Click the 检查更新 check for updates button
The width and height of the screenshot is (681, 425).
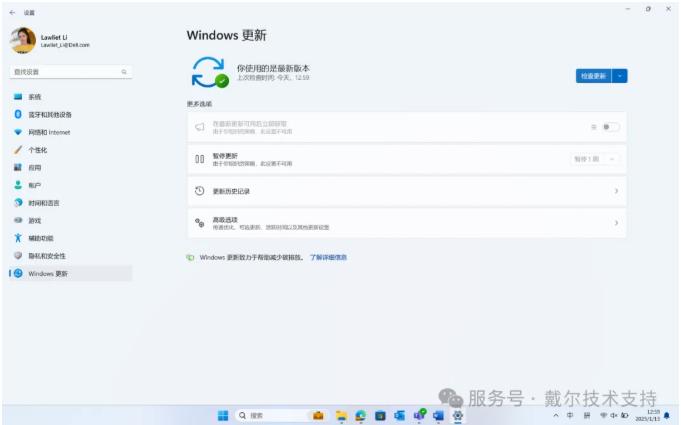click(593, 76)
